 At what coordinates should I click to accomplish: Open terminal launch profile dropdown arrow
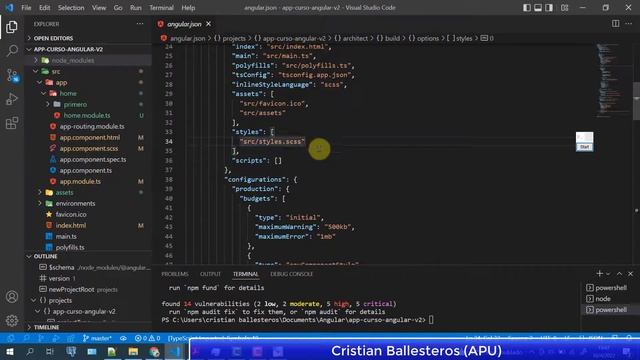(608, 274)
